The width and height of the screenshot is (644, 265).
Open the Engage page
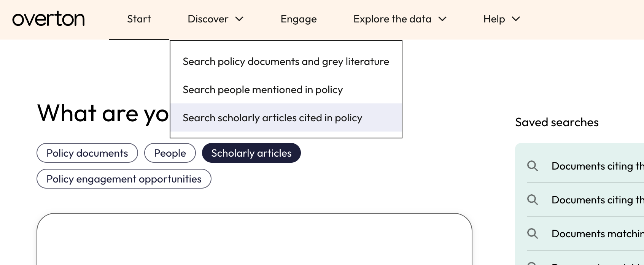[299, 19]
